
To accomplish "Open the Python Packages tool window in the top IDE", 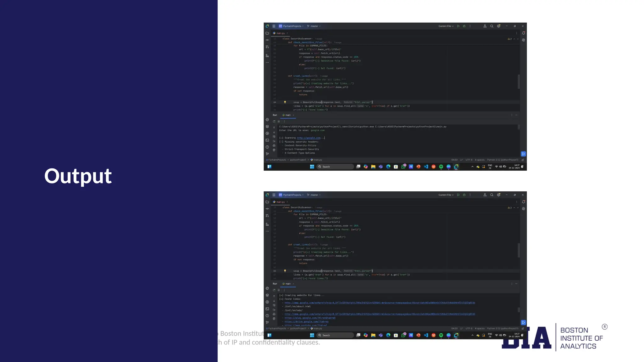I will [267, 127].
